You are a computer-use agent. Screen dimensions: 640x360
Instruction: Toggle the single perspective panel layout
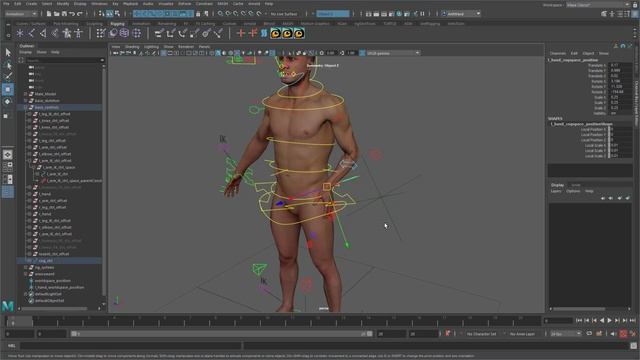pyautogui.click(x=8, y=155)
